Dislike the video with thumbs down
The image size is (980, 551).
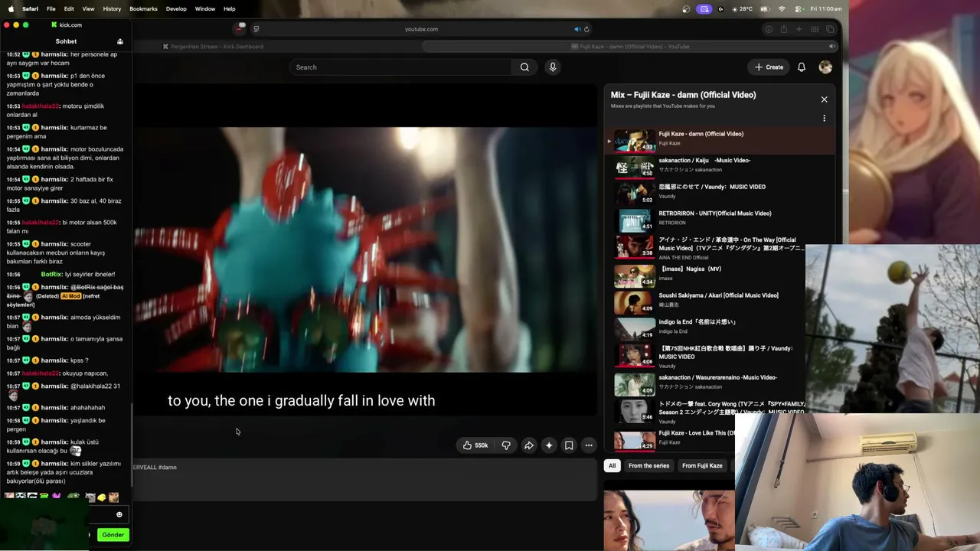tap(506, 445)
